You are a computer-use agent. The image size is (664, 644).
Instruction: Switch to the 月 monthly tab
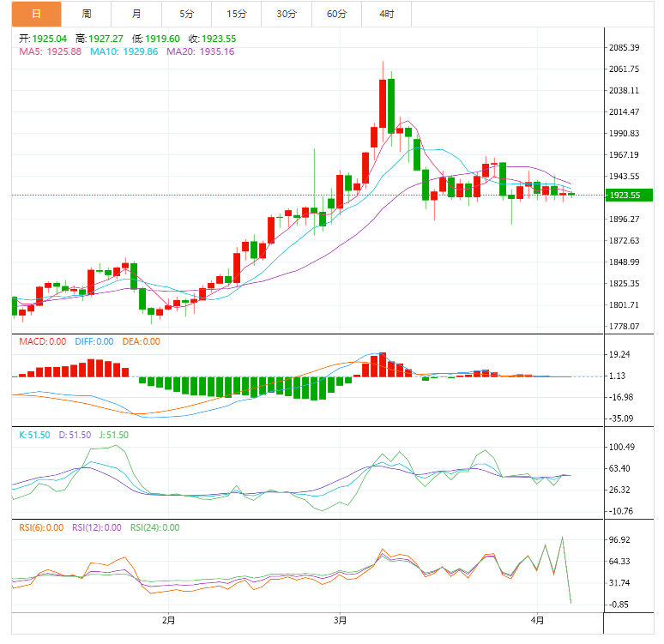pos(136,14)
